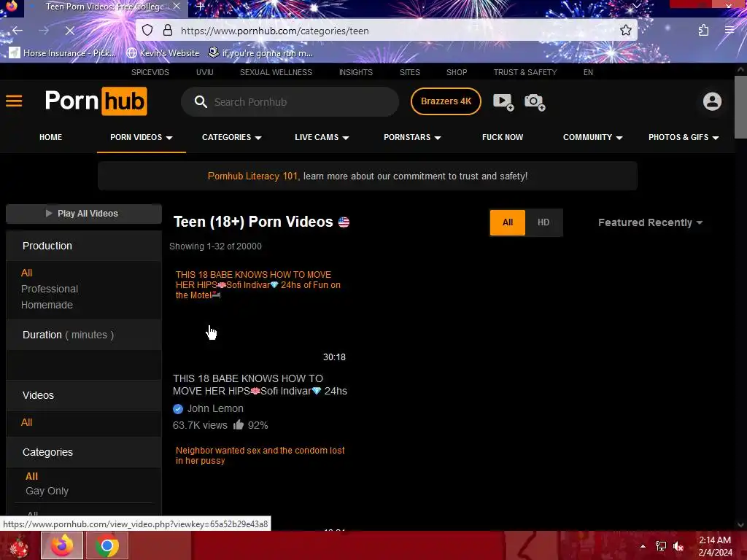Expand the Photos & GIFs nav dropdown

tap(684, 137)
